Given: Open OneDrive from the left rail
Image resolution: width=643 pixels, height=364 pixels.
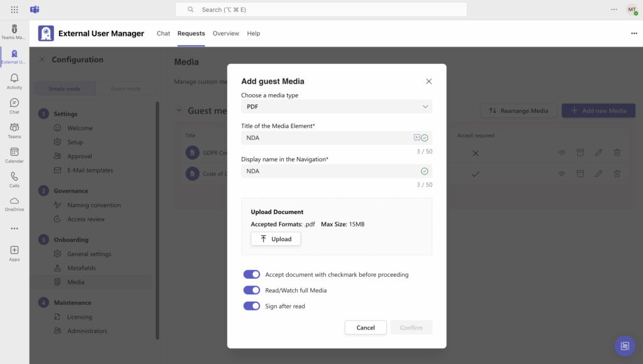Looking at the screenshot, I should pos(14,203).
